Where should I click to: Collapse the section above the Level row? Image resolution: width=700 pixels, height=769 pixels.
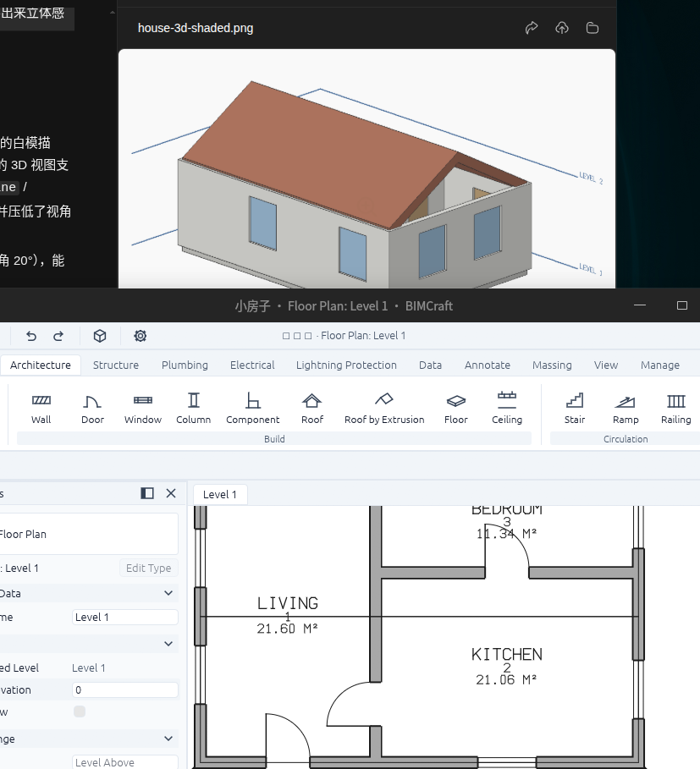point(168,644)
